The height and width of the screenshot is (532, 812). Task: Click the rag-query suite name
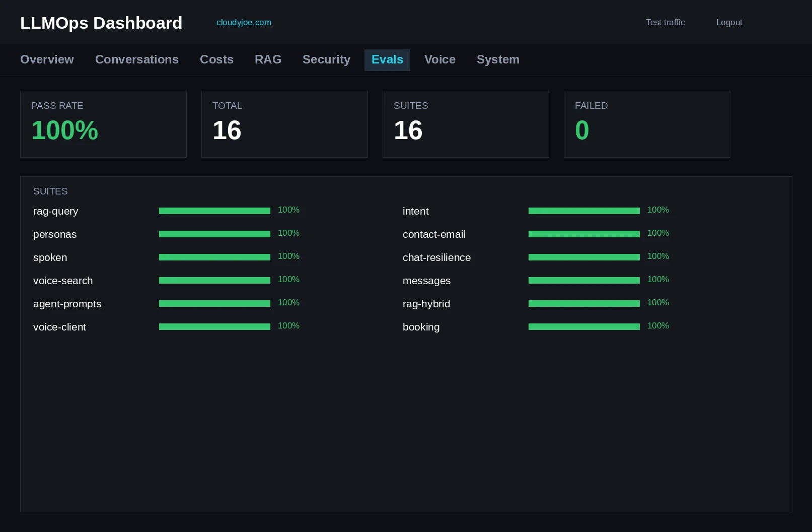(56, 211)
